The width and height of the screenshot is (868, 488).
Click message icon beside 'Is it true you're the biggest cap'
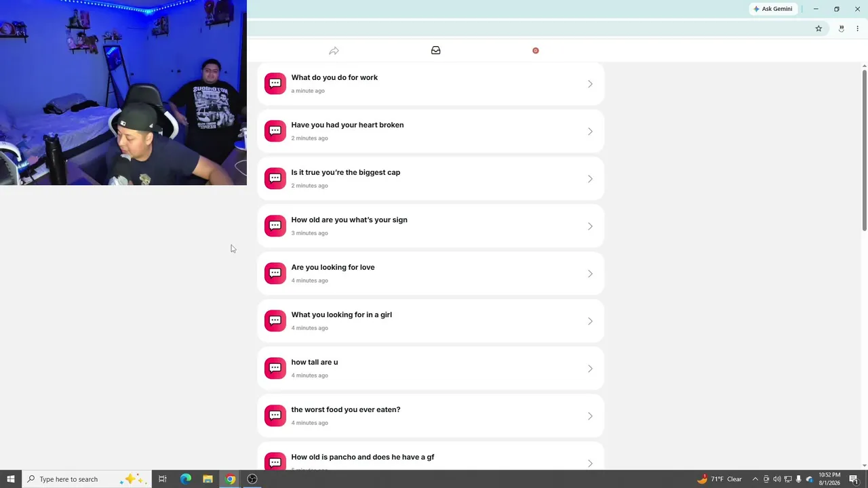275,178
